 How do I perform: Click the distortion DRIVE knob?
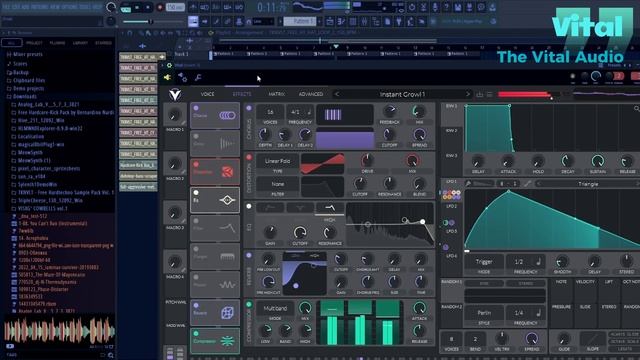(367, 160)
